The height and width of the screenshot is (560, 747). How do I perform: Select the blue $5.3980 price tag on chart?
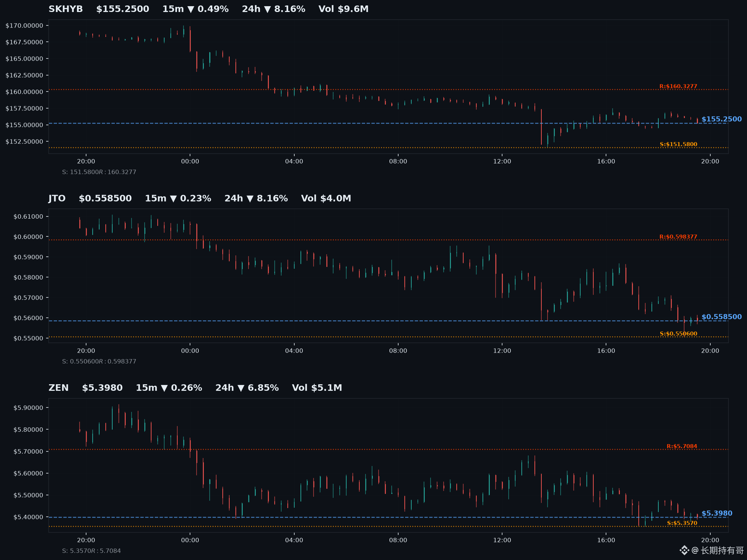pyautogui.click(x=717, y=513)
